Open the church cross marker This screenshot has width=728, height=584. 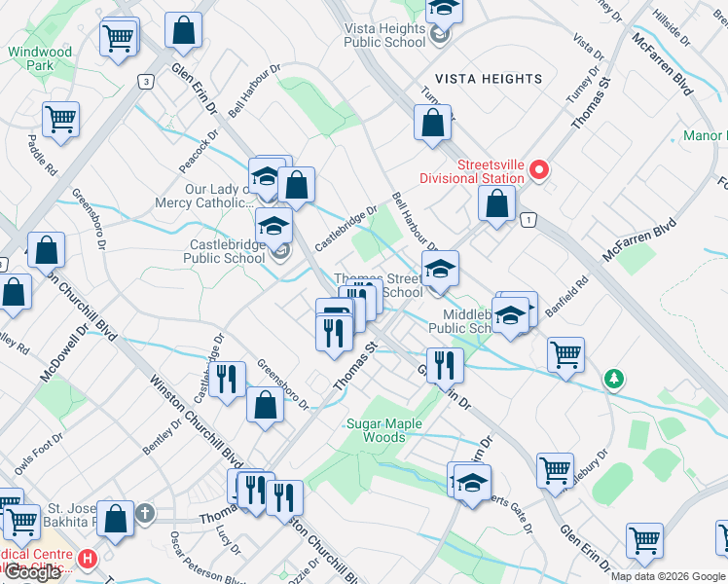145,514
